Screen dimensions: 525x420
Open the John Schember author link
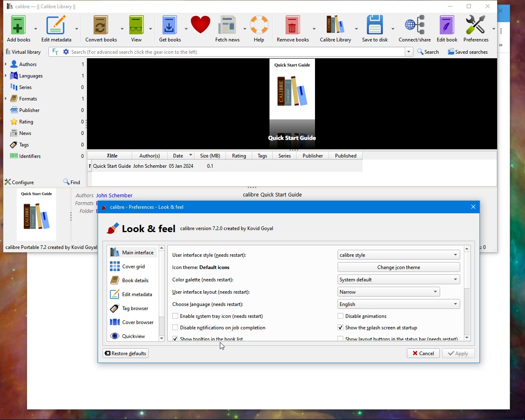click(x=114, y=196)
